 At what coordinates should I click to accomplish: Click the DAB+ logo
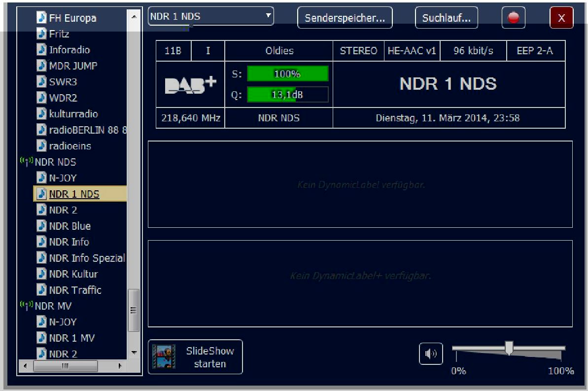pos(190,84)
